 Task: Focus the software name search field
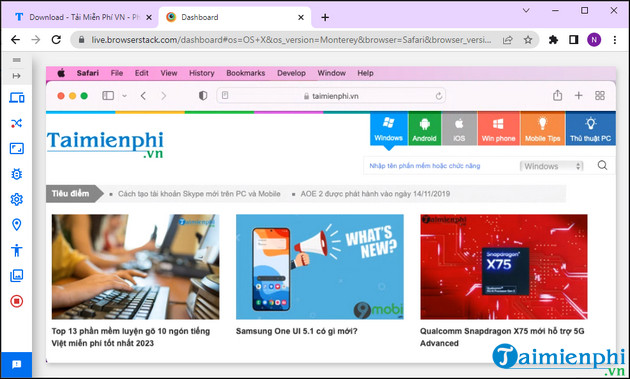[x=441, y=166]
